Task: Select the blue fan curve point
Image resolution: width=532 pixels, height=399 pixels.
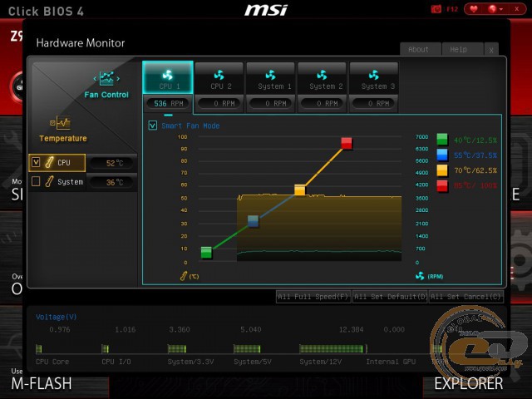Action: 253,221
